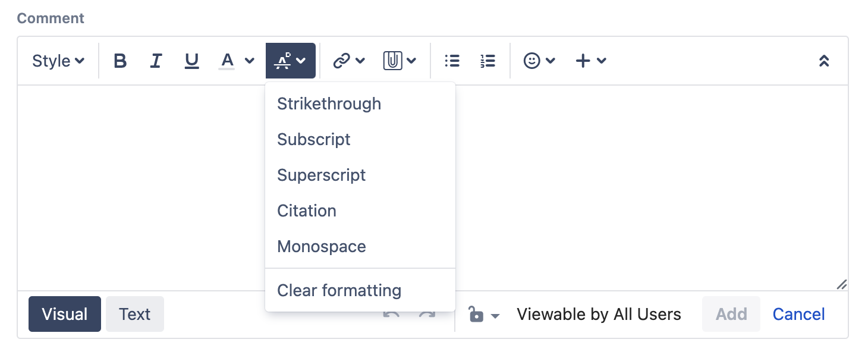Apply Monospace formatting
Image resolution: width=868 pixels, height=358 pixels.
[360, 246]
